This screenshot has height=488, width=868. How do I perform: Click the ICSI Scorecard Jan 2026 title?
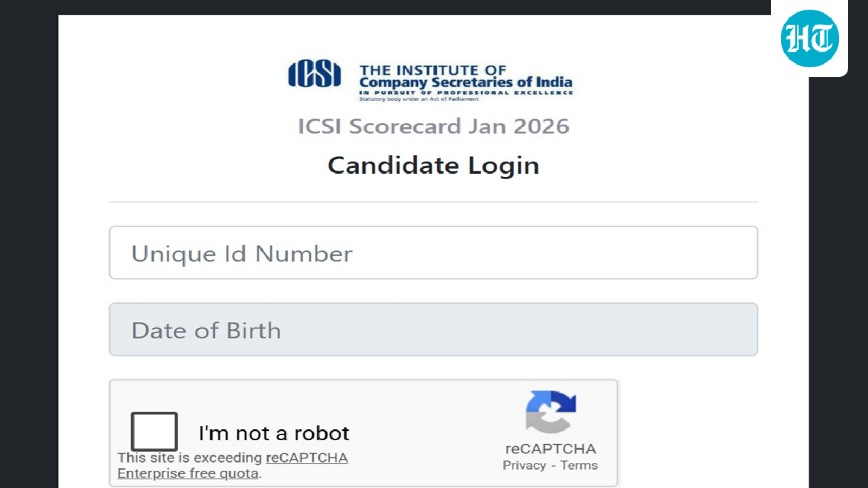click(433, 126)
